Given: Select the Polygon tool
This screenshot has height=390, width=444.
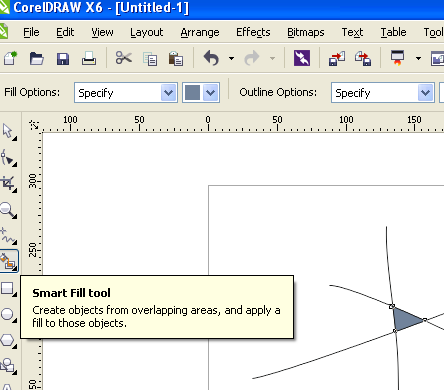Looking at the screenshot, I should (x=8, y=340).
